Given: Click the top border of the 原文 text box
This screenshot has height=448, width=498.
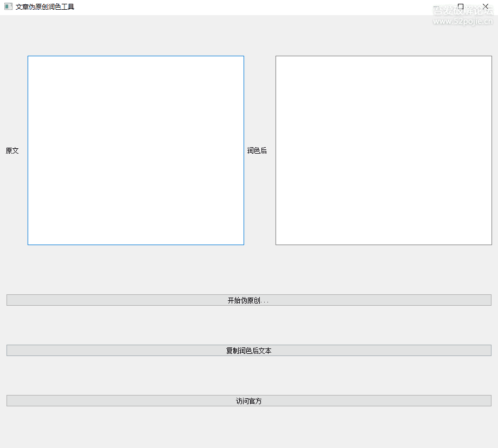Looking at the screenshot, I should point(136,56).
